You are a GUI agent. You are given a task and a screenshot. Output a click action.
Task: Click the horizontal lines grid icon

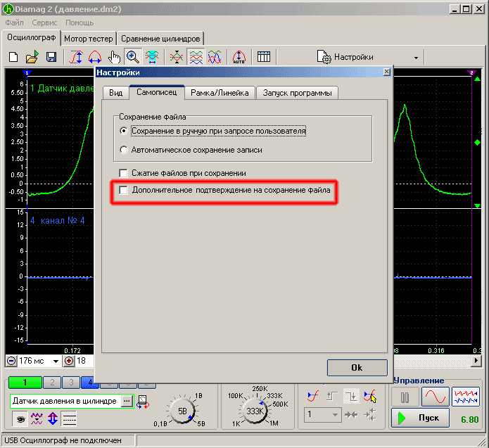click(69, 418)
